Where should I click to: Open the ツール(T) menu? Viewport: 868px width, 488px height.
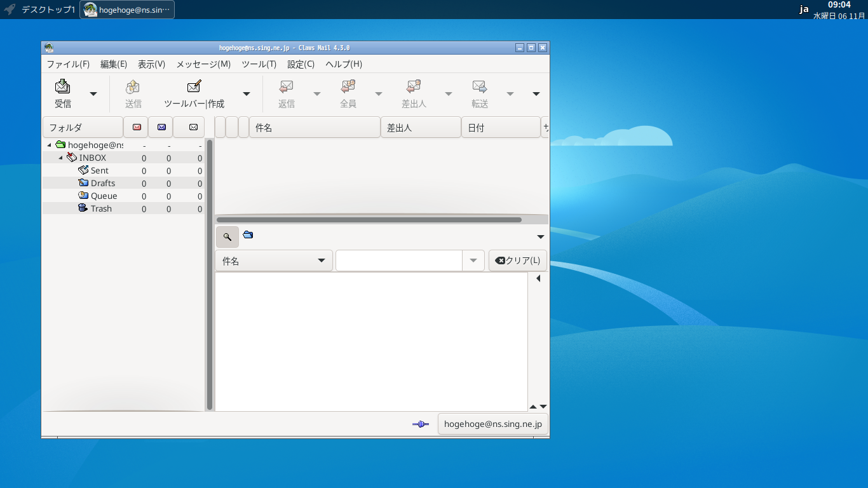259,64
